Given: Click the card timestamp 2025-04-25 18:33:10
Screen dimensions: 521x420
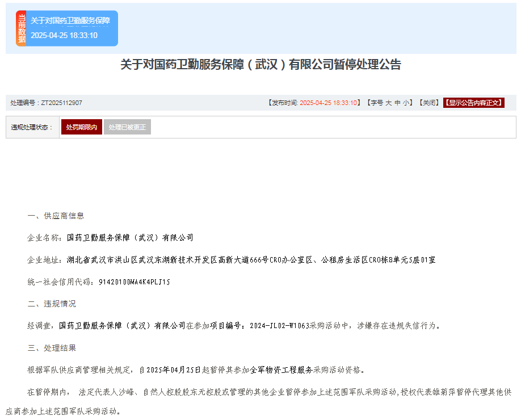Looking at the screenshot, I should [64, 35].
